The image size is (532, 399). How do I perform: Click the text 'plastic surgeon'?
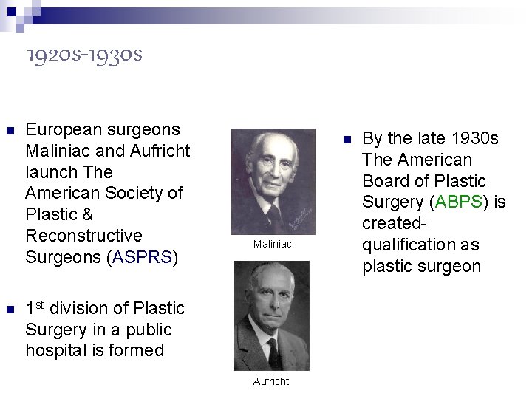click(422, 266)
